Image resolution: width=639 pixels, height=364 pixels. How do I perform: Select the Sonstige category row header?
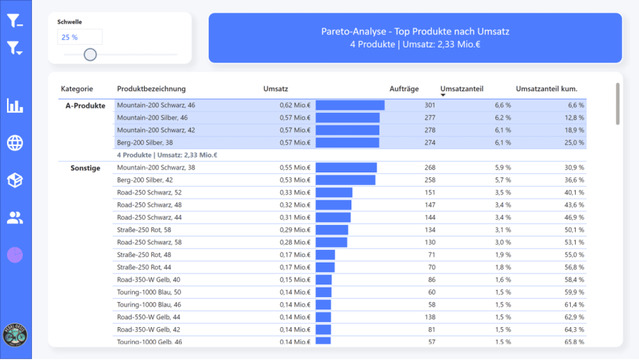tap(85, 167)
